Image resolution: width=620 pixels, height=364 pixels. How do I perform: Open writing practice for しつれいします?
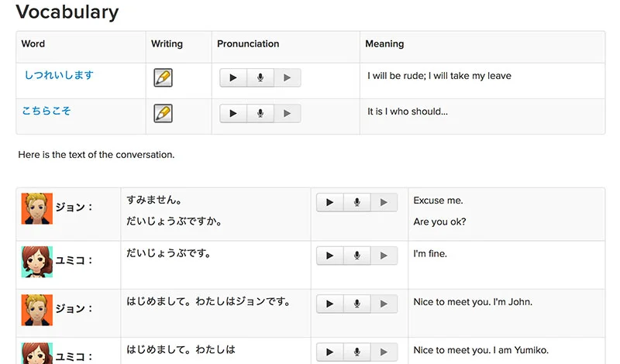click(x=163, y=77)
